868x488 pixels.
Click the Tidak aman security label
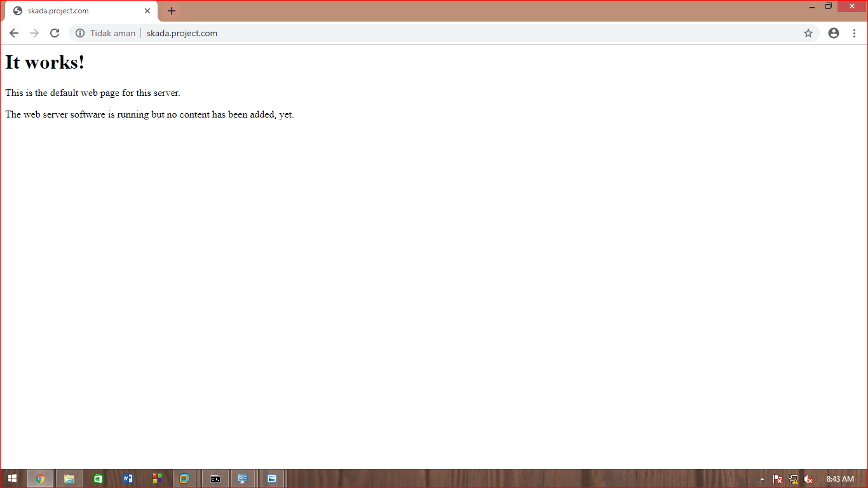pyautogui.click(x=112, y=33)
